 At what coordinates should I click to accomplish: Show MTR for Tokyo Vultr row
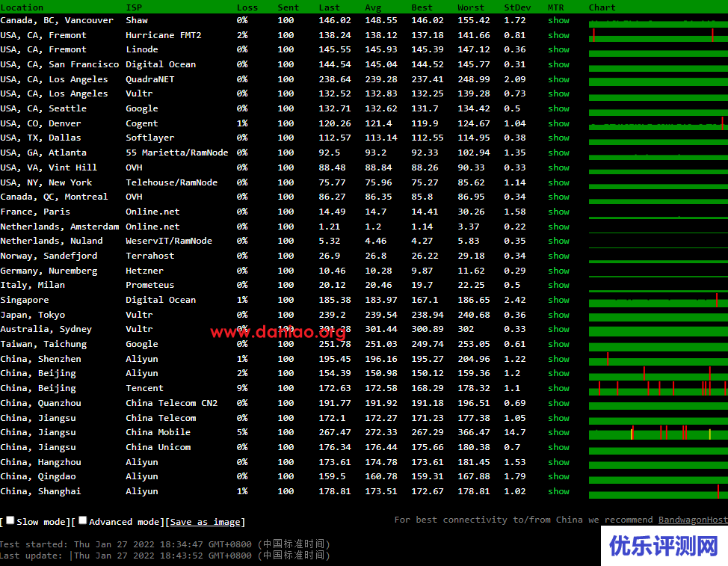[x=558, y=315]
